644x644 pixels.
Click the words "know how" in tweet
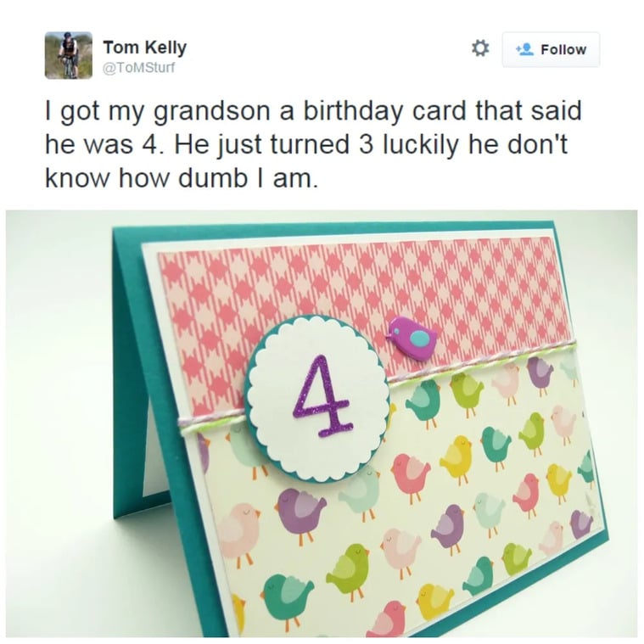click(108, 178)
